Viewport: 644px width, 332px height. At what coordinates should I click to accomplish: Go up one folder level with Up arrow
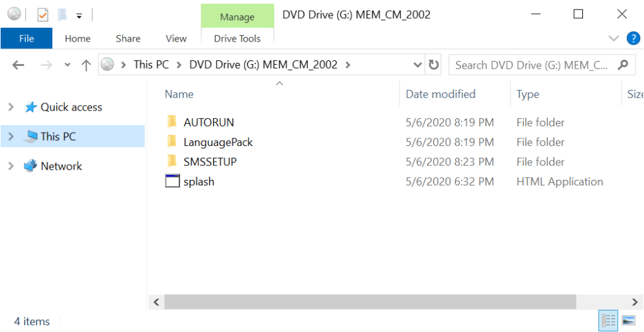(x=86, y=65)
